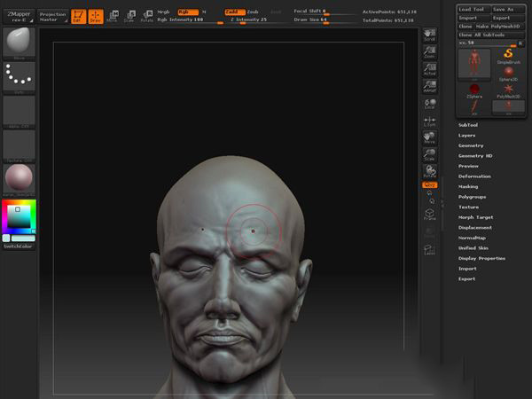Expand the Layers subpalette
532x399 pixels.
coord(467,136)
